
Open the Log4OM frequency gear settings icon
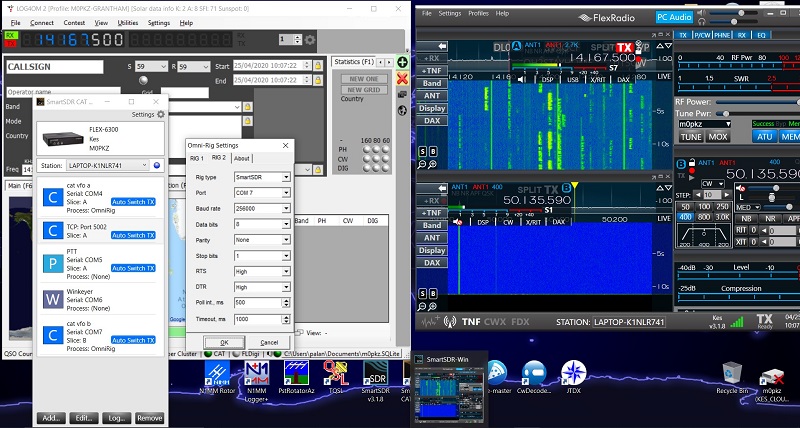(x=310, y=40)
